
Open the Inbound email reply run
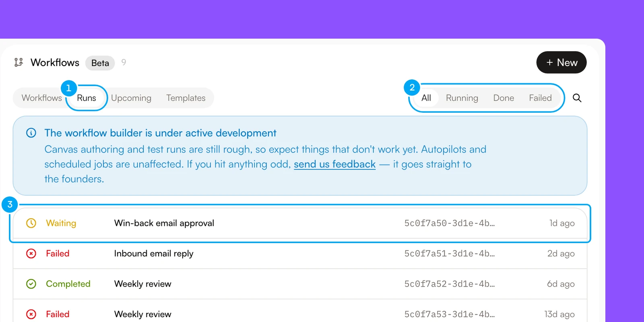pos(300,254)
